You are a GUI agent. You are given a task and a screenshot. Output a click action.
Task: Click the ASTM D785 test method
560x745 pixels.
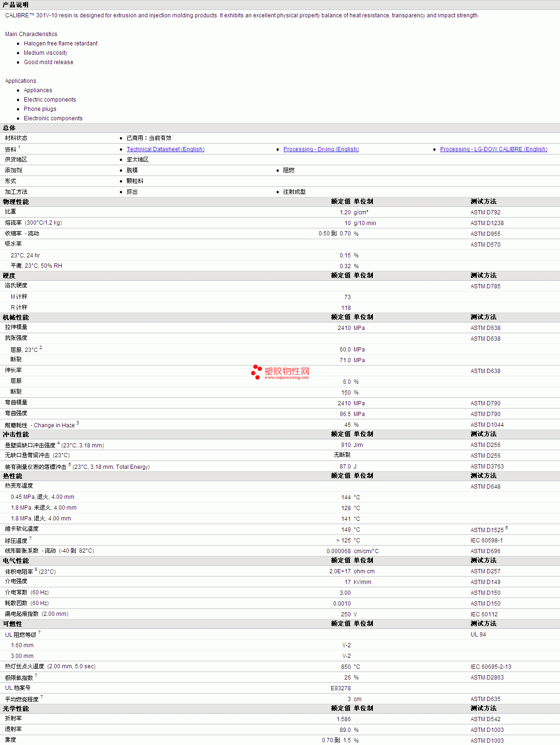486,286
